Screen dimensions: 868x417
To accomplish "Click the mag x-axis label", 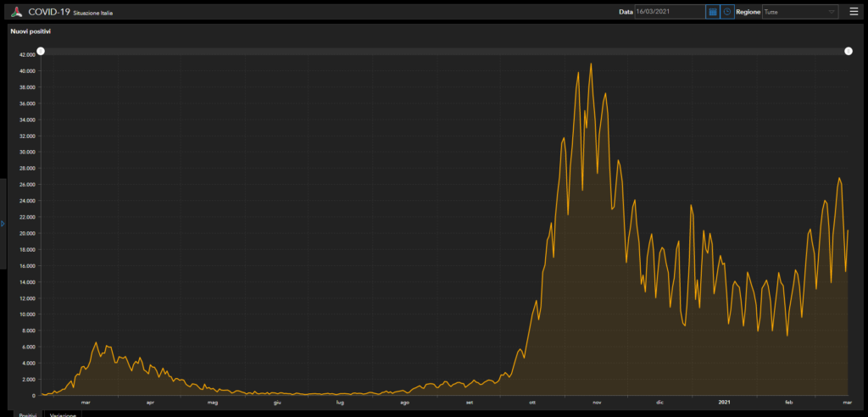I will [x=213, y=403].
